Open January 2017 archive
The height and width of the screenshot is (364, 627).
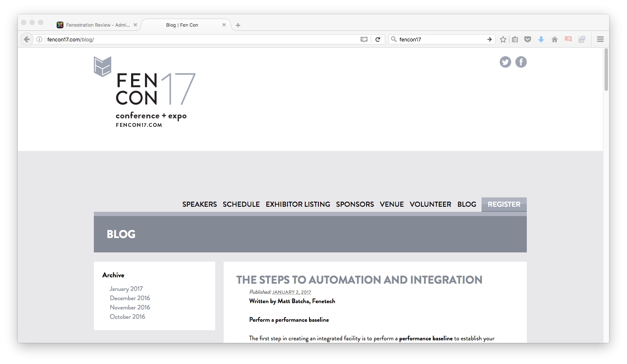pos(126,289)
